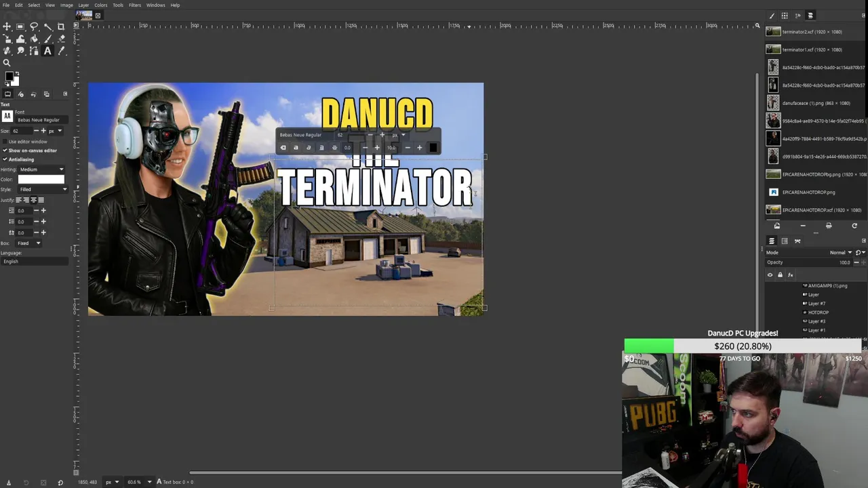Click the layer visibility eye column header
868x488 pixels.
click(770, 274)
